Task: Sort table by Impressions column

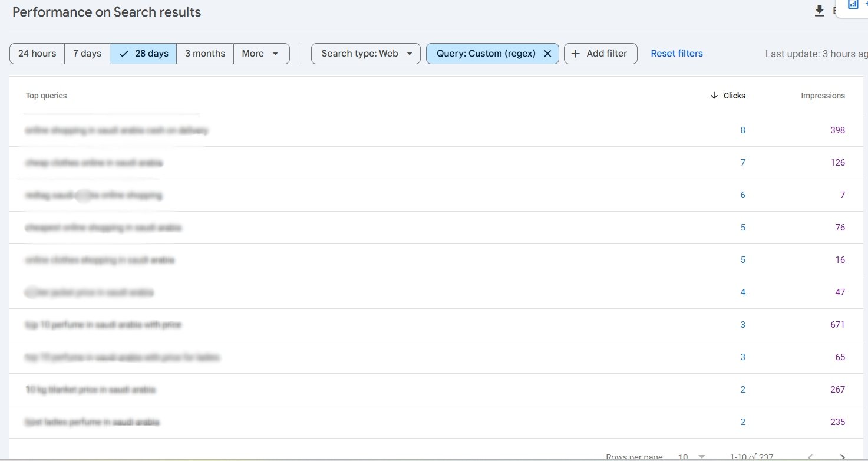Action: click(x=823, y=96)
